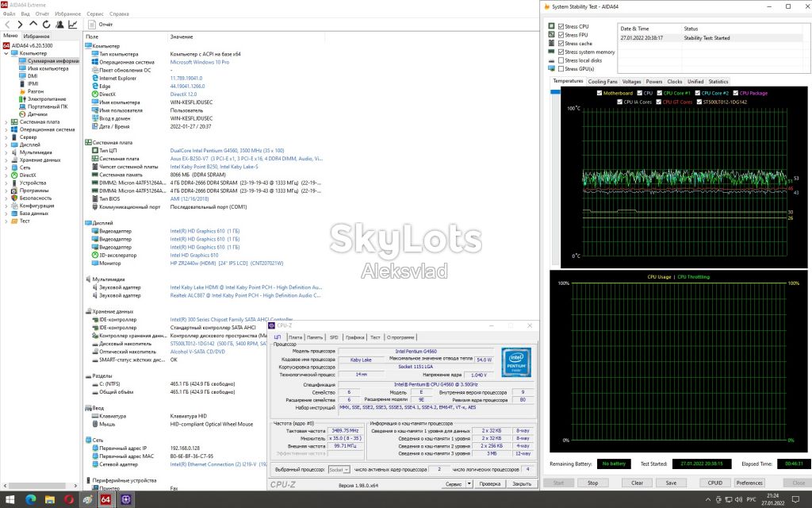Open the Сервис menu in AIDA64
Image resolution: width=812 pixels, height=508 pixels.
95,14
